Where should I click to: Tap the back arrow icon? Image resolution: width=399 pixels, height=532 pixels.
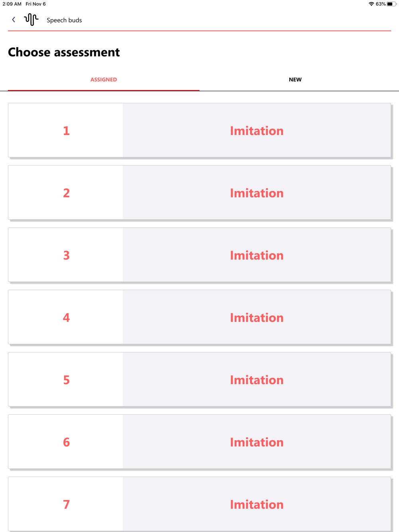14,20
